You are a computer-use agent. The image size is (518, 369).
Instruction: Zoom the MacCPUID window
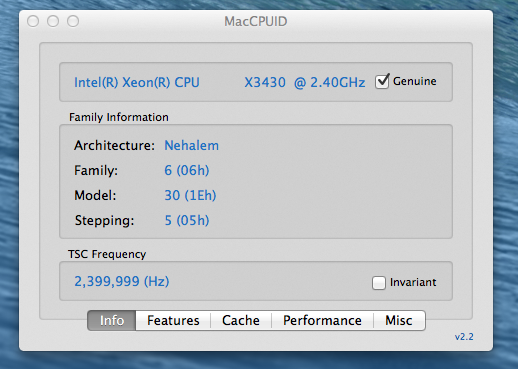(x=73, y=21)
